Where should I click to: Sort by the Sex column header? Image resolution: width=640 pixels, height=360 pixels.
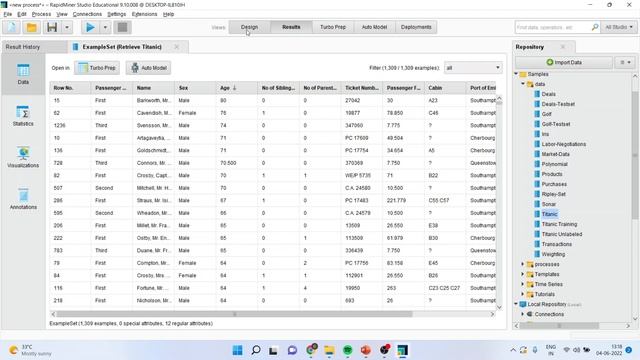click(195, 88)
